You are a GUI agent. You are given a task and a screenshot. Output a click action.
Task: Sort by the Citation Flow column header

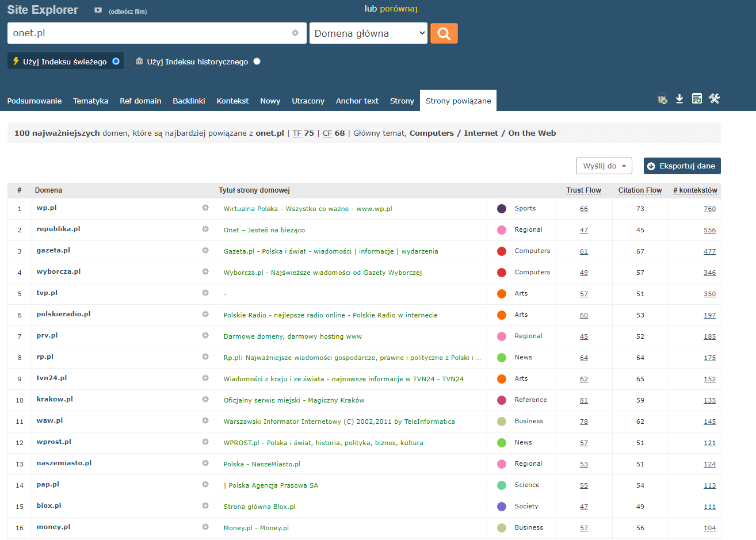(x=640, y=190)
